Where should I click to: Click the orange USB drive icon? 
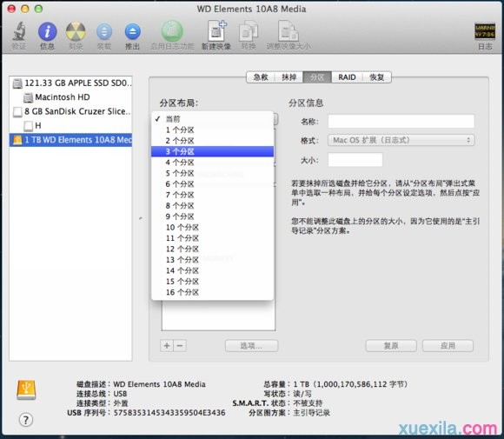point(26,389)
